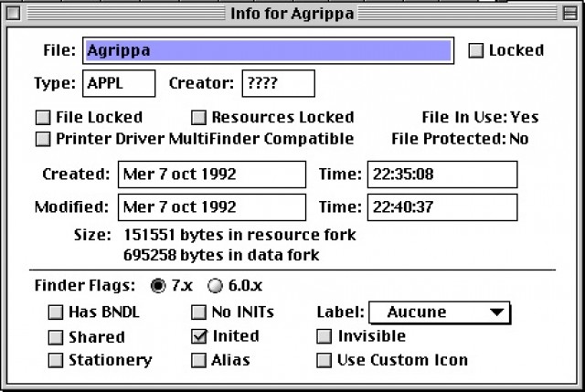
Task: Click the Creator field showing ????
Action: 278,83
